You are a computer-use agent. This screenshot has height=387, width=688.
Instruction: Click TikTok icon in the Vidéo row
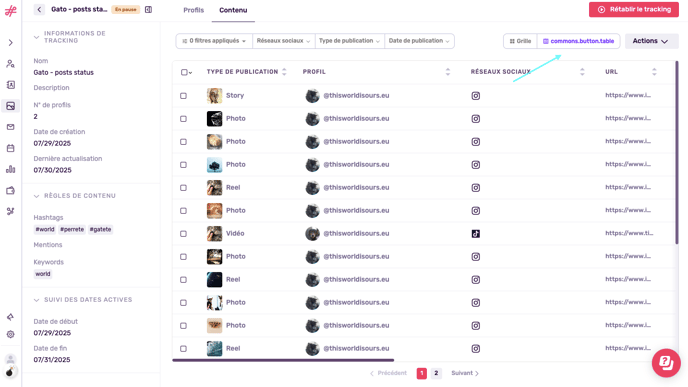476,234
